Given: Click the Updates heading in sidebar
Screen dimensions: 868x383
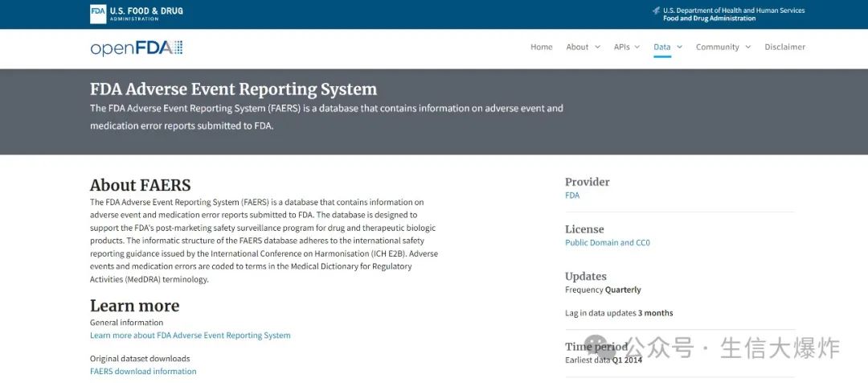Looking at the screenshot, I should (586, 276).
